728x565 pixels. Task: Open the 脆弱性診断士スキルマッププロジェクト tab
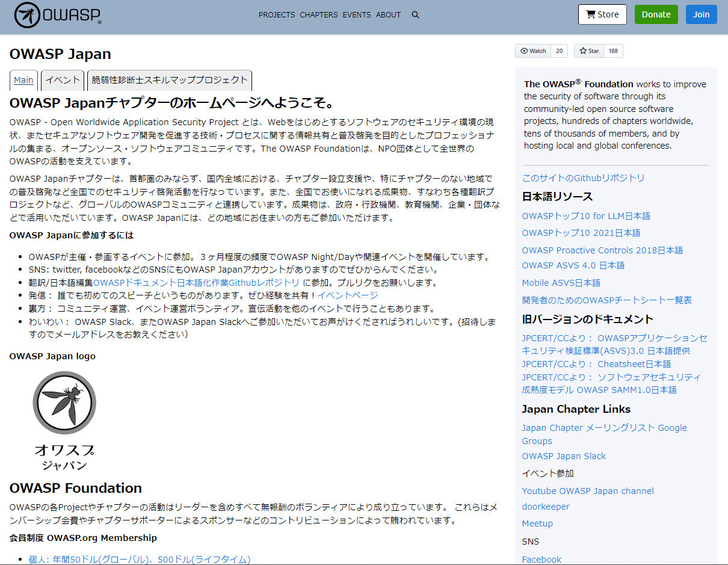click(170, 79)
